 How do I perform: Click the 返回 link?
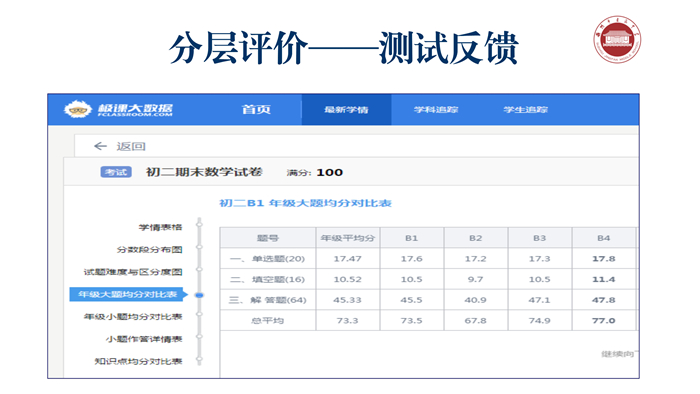[131, 146]
